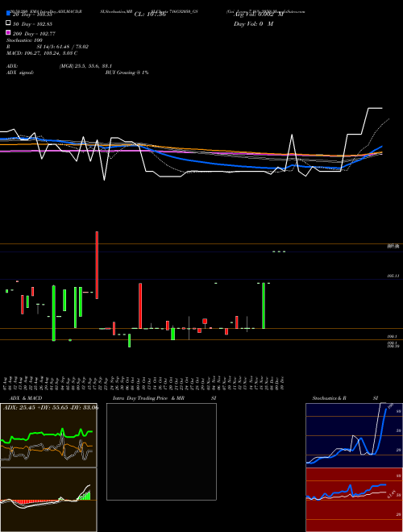Click the blue 20 Day legend swatch
This screenshot has height=532, width=403.
[x=8, y=14]
